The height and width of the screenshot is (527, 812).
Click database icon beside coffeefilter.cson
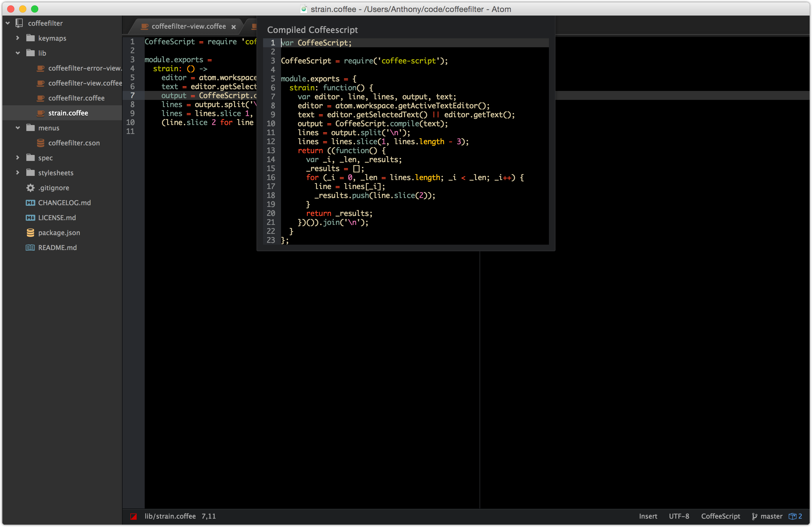tap(41, 143)
